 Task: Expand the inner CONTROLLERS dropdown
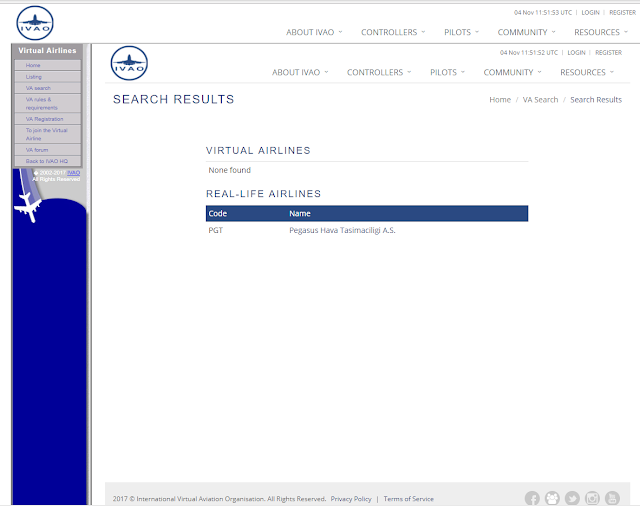point(379,72)
